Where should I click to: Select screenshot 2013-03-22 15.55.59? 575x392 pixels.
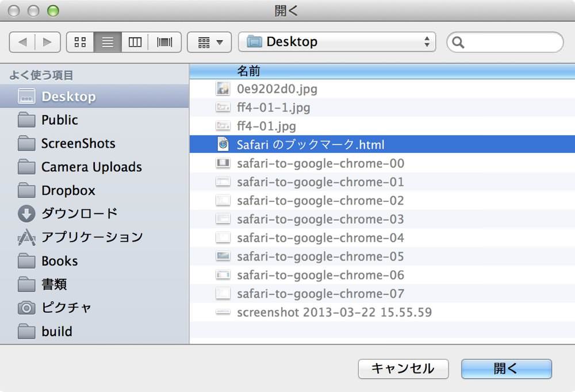point(382,313)
